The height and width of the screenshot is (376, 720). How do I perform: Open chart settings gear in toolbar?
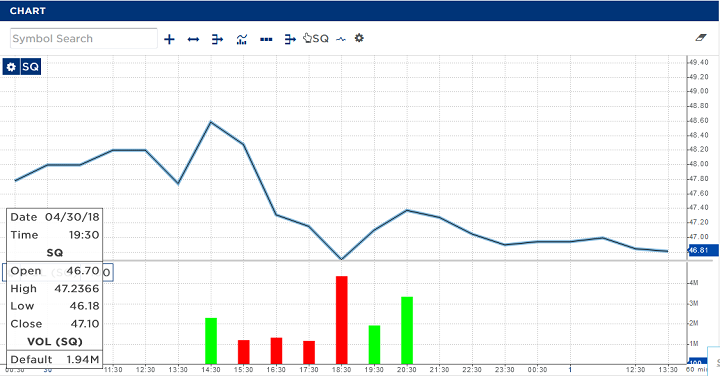click(359, 38)
